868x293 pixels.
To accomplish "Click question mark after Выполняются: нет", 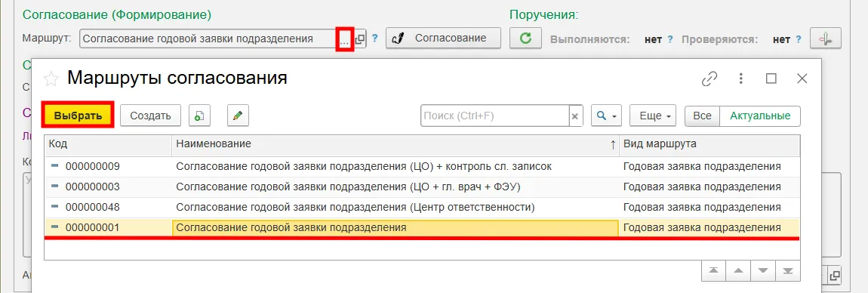I will [669, 39].
